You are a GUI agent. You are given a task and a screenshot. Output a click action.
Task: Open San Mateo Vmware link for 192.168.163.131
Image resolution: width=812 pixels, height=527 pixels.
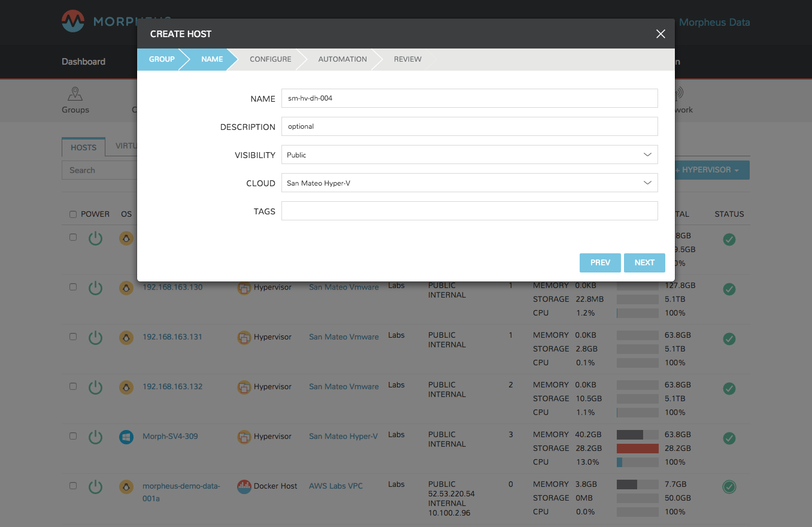coord(344,337)
